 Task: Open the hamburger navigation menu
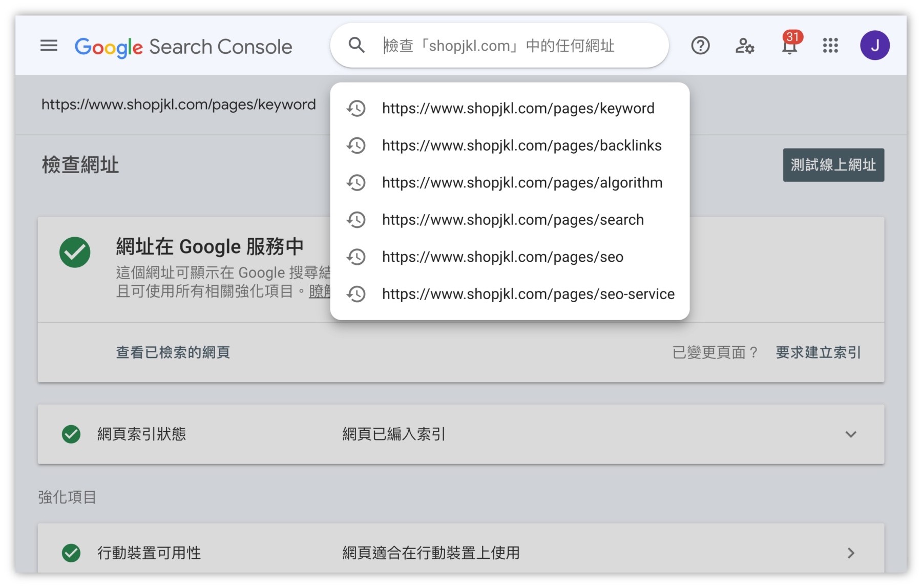(x=49, y=46)
